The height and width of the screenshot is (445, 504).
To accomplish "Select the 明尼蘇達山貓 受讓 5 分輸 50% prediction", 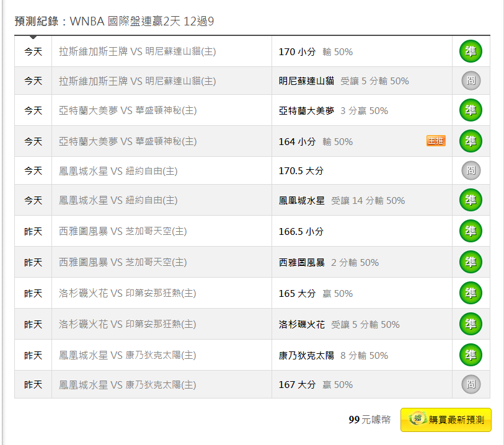I will pyautogui.click(x=343, y=81).
